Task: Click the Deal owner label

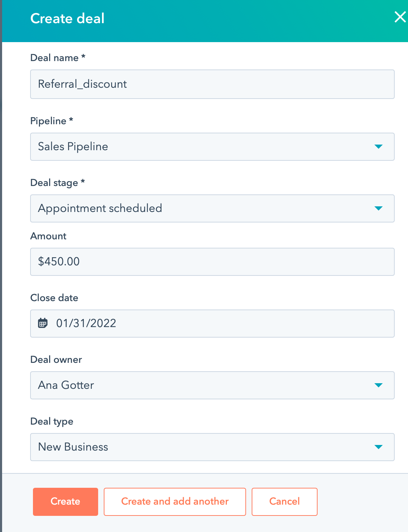Action: point(56,360)
